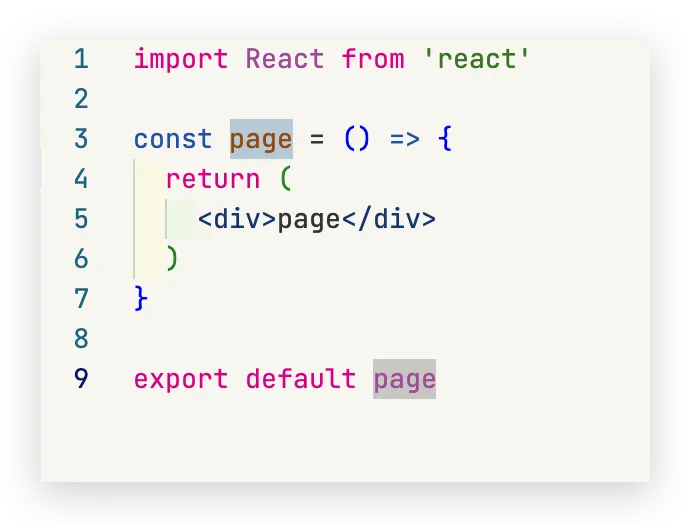The width and height of the screenshot is (690, 522).
Task: Click the arrow function '=>' operator
Action: click(x=404, y=139)
